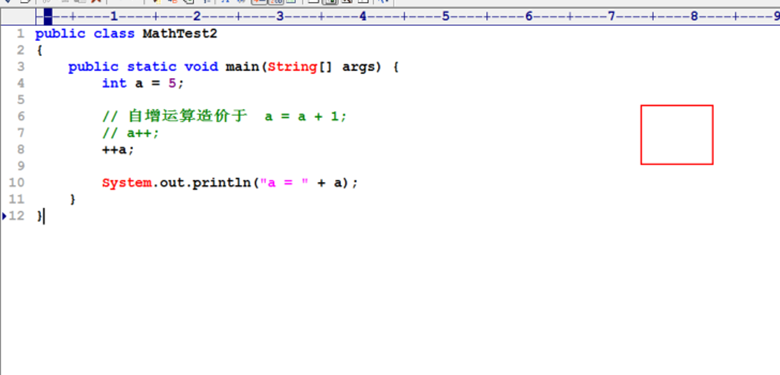Image resolution: width=780 pixels, height=375 pixels.
Task: Select line number 1 in the gutter
Action: [20, 34]
